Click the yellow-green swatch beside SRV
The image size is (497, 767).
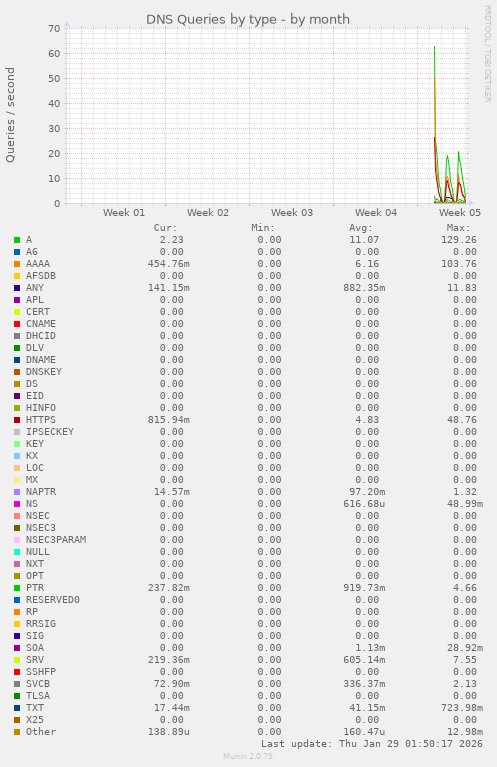(x=17, y=660)
